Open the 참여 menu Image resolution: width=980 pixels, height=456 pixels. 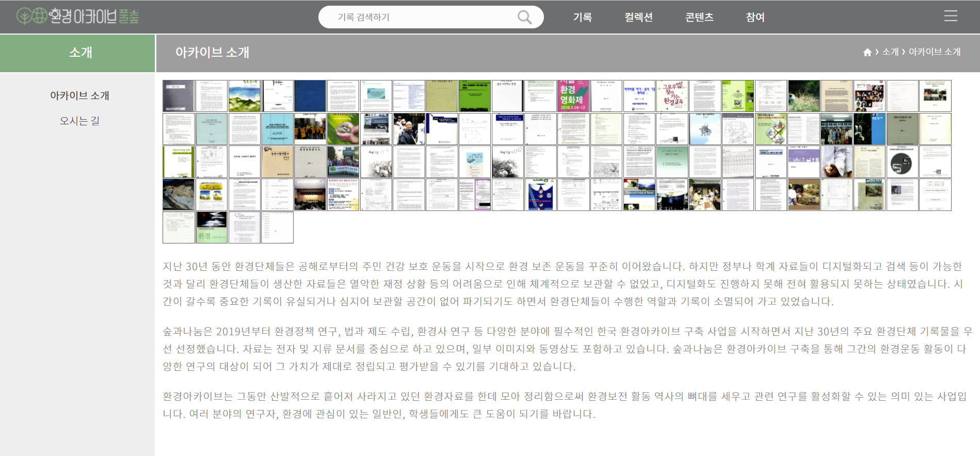[755, 17]
